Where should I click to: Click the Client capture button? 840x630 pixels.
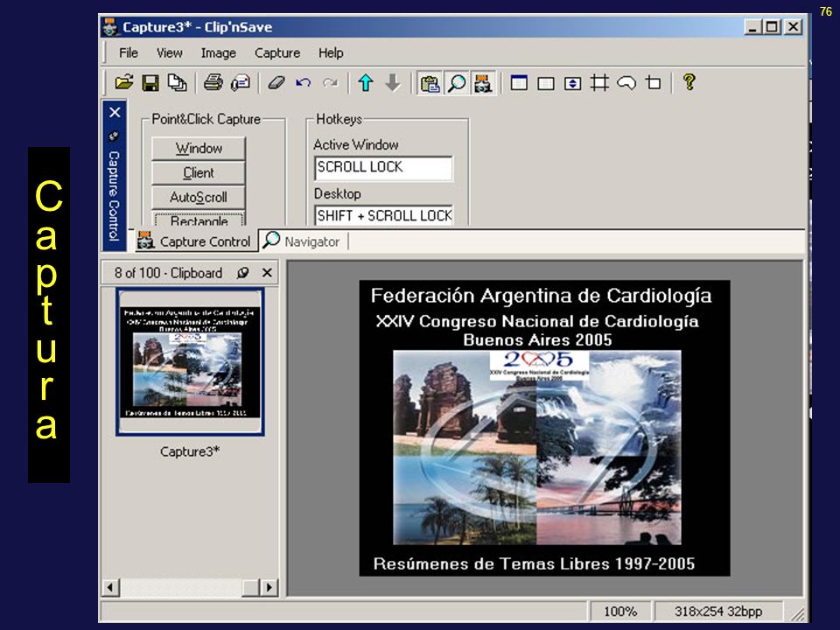(199, 173)
